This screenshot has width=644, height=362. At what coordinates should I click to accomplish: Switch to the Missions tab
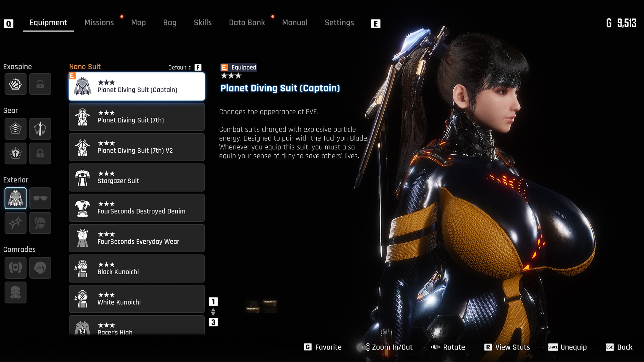pyautogui.click(x=99, y=23)
